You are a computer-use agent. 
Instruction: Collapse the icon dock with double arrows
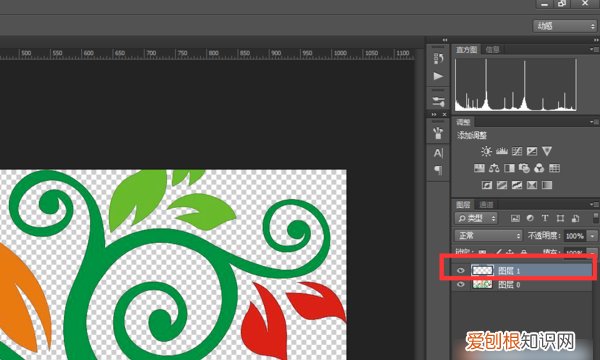pyautogui.click(x=445, y=40)
